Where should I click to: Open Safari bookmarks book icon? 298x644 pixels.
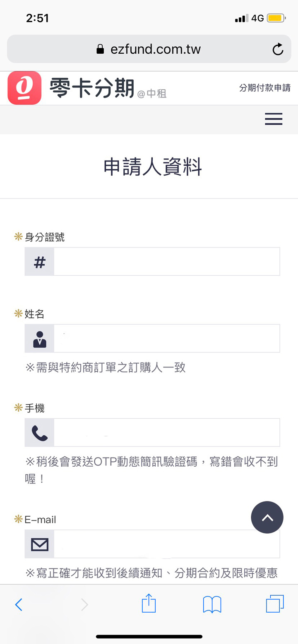[212, 605]
